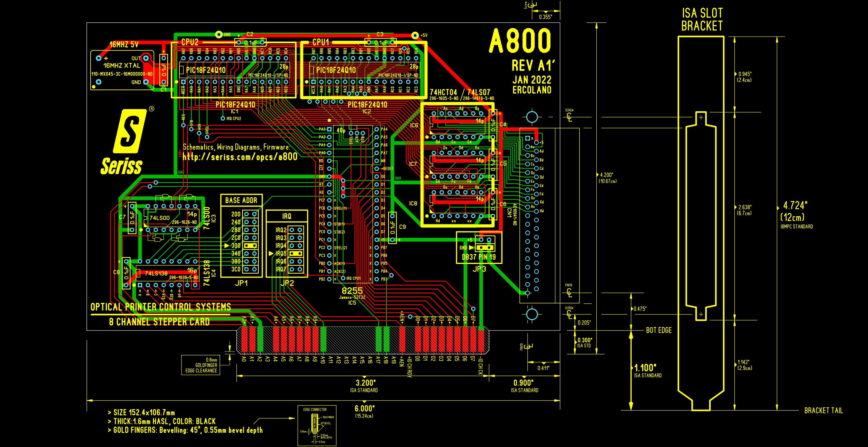Click the JP1 jumper block label
The image size is (868, 447).
pyautogui.click(x=241, y=283)
